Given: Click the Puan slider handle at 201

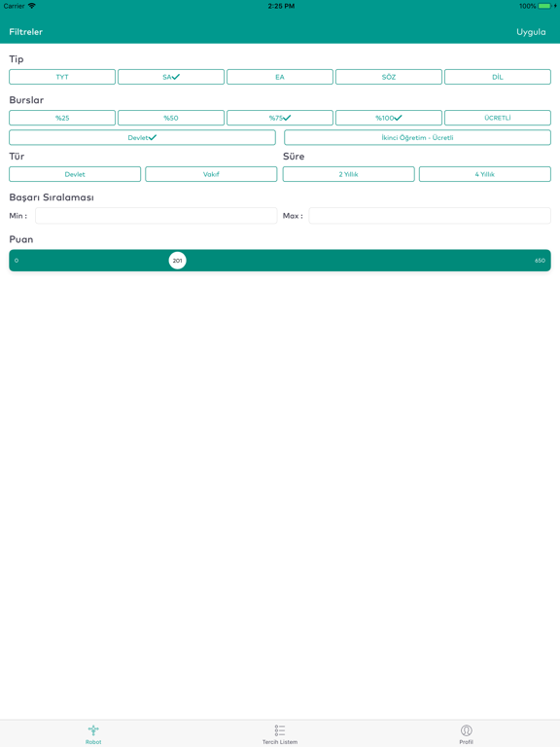Looking at the screenshot, I should click(x=178, y=261).
